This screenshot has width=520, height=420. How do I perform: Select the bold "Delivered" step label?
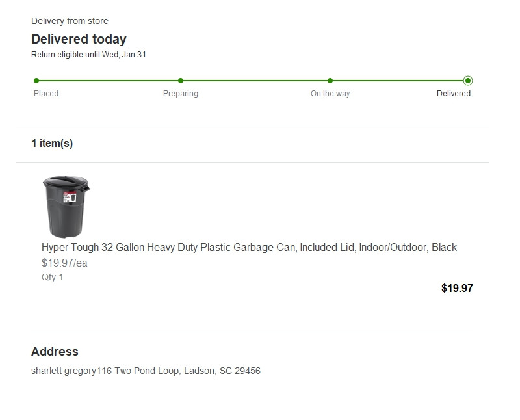[454, 94]
